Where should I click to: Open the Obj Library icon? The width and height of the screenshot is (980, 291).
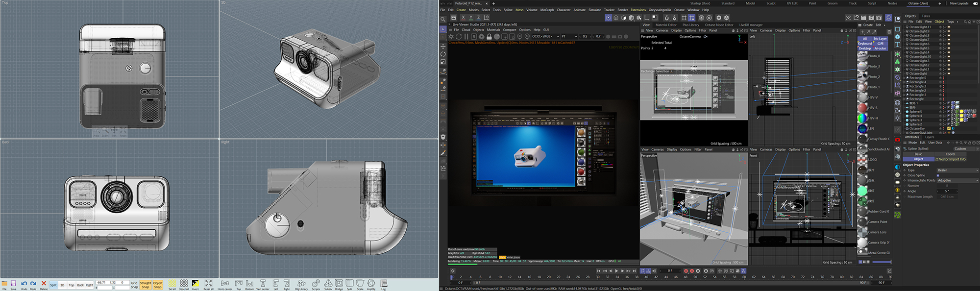(301, 283)
